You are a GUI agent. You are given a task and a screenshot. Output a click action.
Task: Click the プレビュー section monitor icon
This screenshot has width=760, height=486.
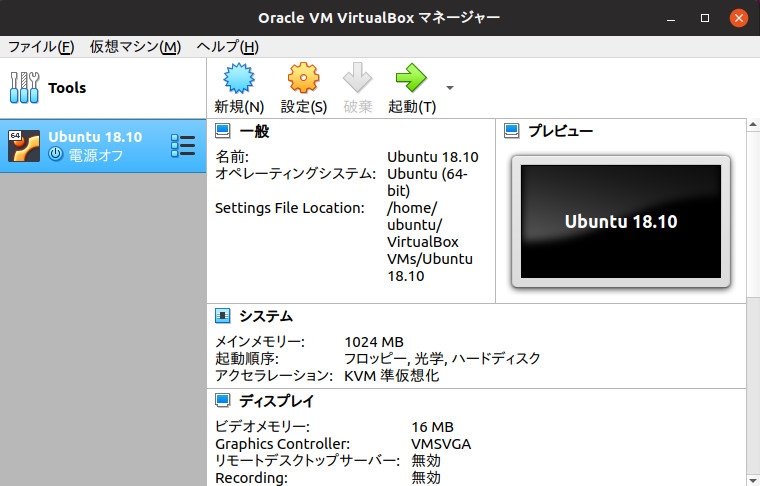512,131
